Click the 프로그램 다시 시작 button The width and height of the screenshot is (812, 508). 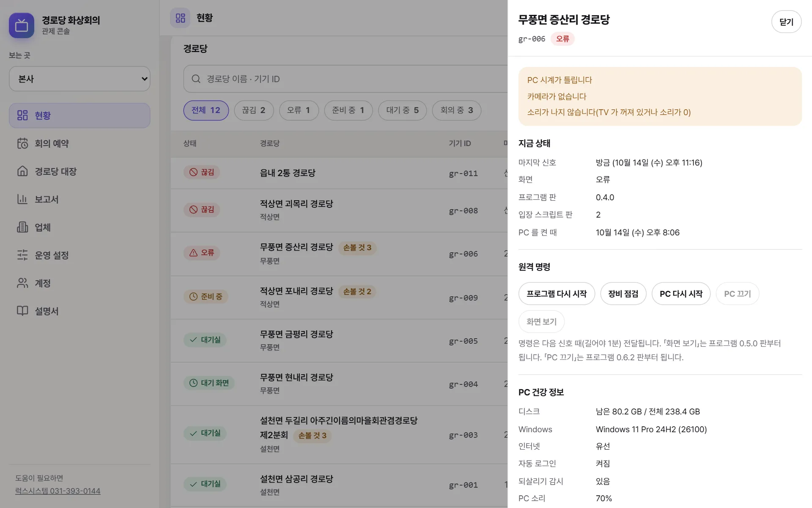tap(557, 294)
